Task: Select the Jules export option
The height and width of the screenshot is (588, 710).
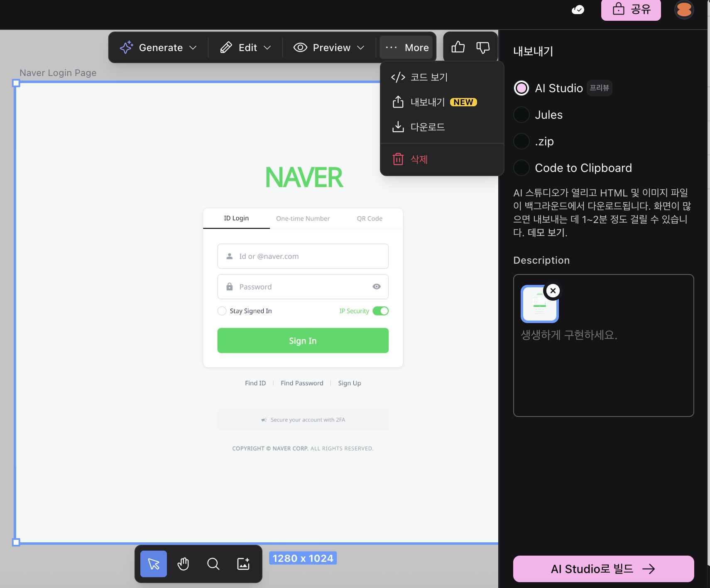Action: (x=521, y=115)
